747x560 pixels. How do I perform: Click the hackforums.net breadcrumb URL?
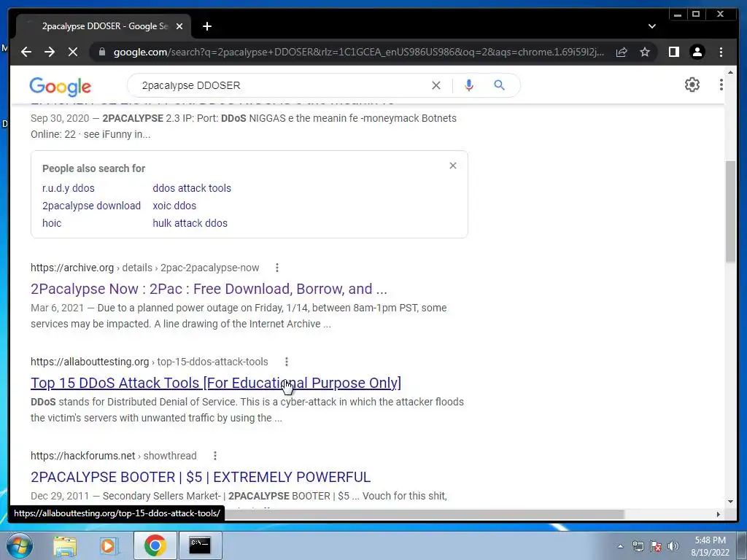tap(113, 456)
